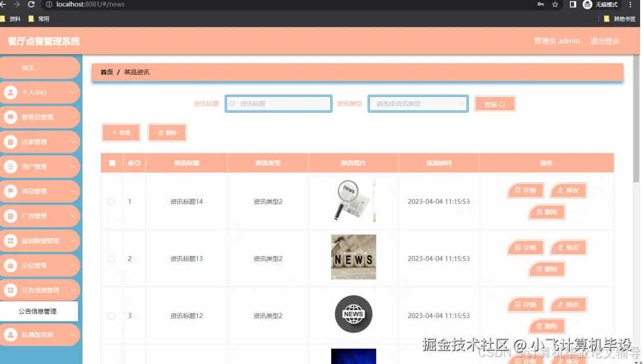Click the 广告管理 sidebar icon
This screenshot has width=643, height=364.
tap(10, 216)
